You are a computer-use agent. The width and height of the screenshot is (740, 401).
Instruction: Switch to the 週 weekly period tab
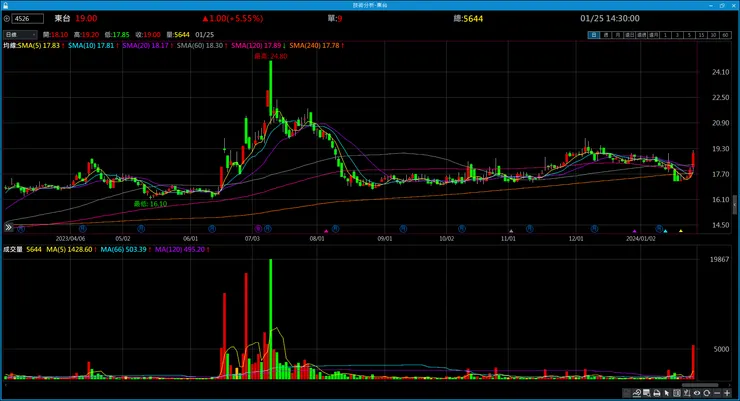coord(606,35)
